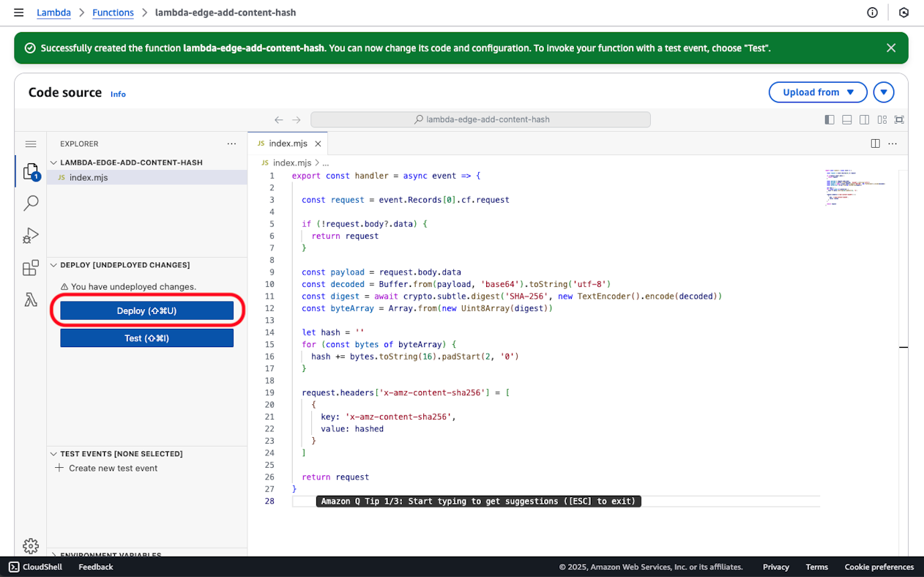The height and width of the screenshot is (577, 924).
Task: Open the editor sidebar hamburger menu
Action: coord(31,144)
